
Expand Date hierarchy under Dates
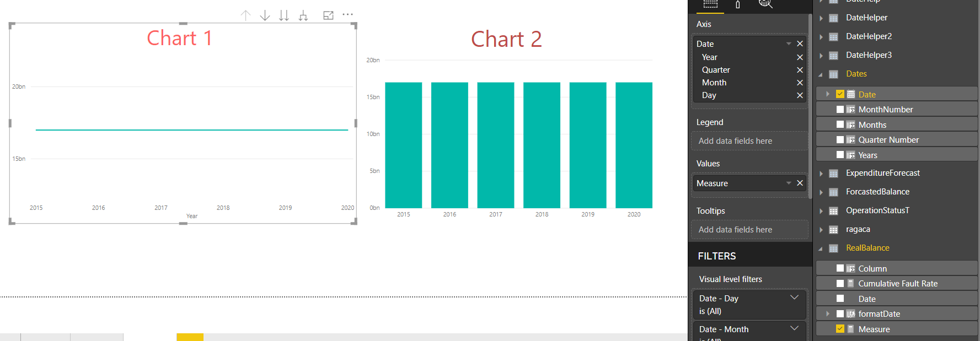[x=828, y=94]
